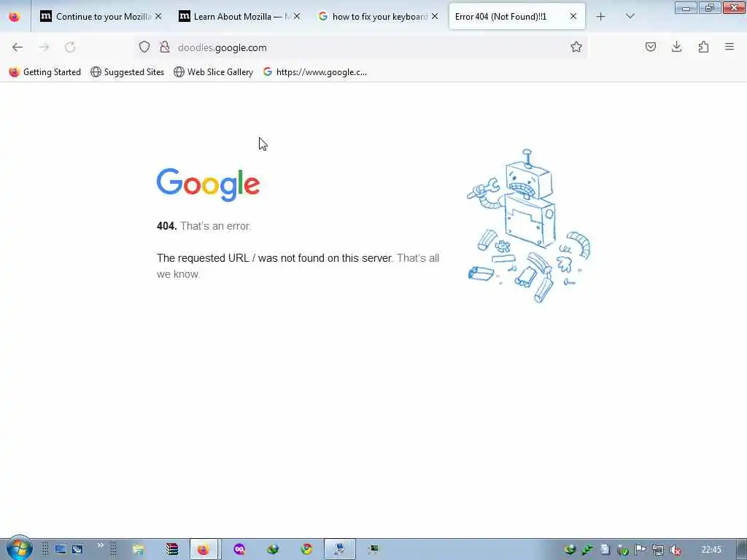747x560 pixels.
Task: Open the Downloads panel
Action: click(x=676, y=47)
